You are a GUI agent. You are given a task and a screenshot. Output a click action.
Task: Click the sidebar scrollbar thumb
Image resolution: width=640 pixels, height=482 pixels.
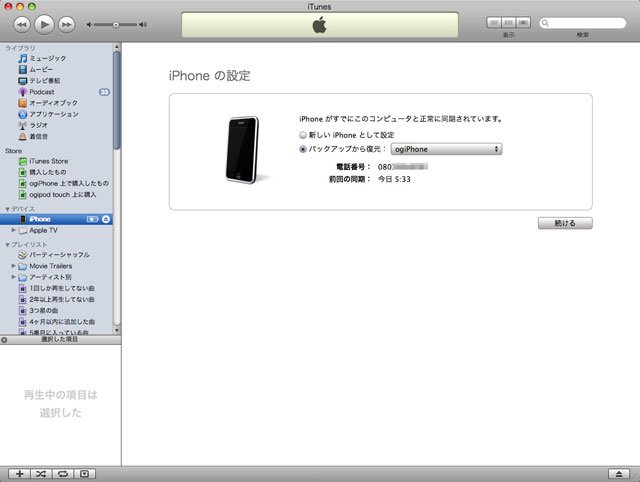(x=117, y=100)
